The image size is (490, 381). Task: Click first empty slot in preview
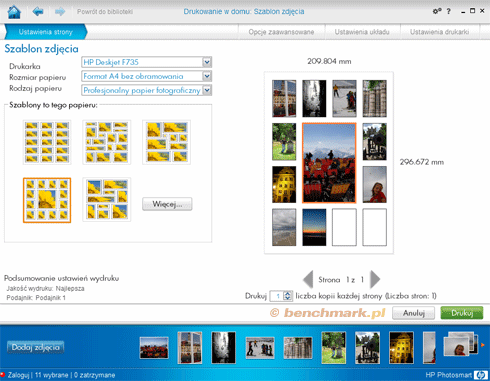[x=344, y=227]
